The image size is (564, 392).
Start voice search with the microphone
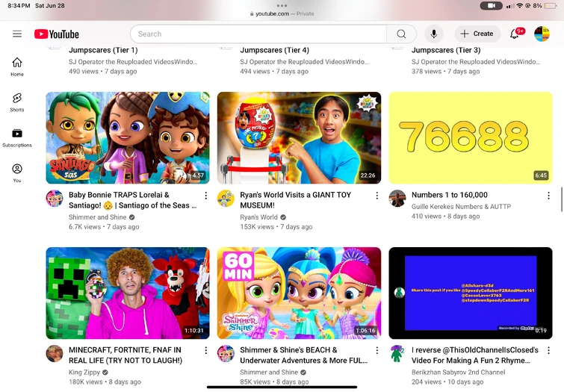point(434,34)
